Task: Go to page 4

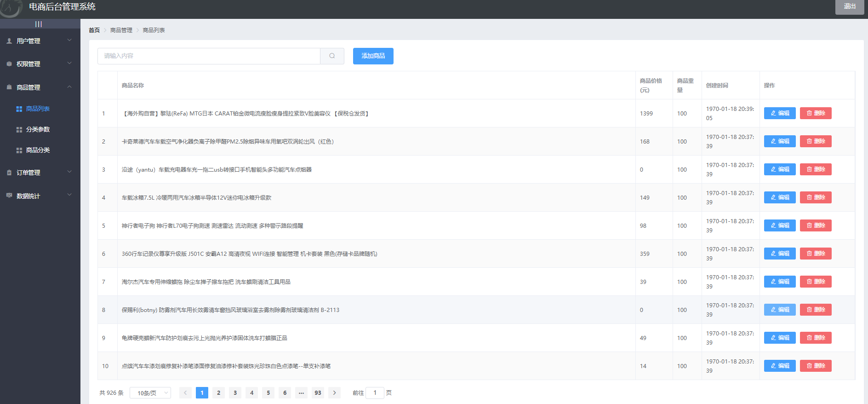Action: click(x=251, y=392)
